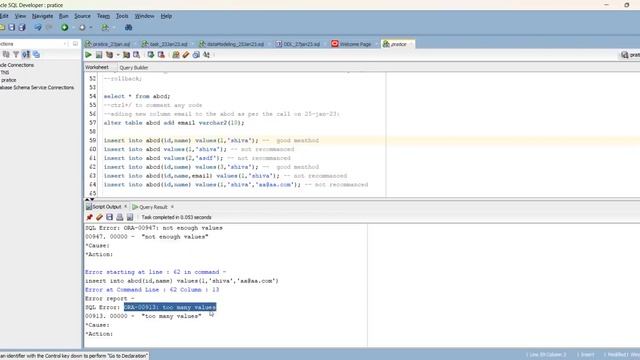Click the 'alter table abcd add email' line
The width and height of the screenshot is (640, 360).
(174, 123)
